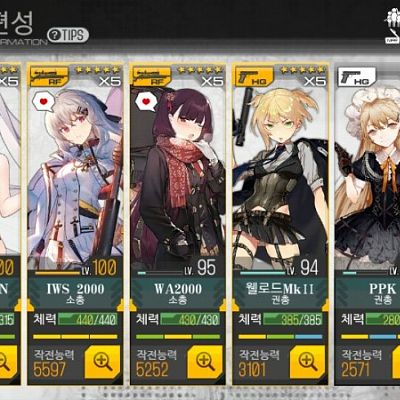
Task: Click HG pistol badge on Welrod MkII
Action: tap(254, 76)
